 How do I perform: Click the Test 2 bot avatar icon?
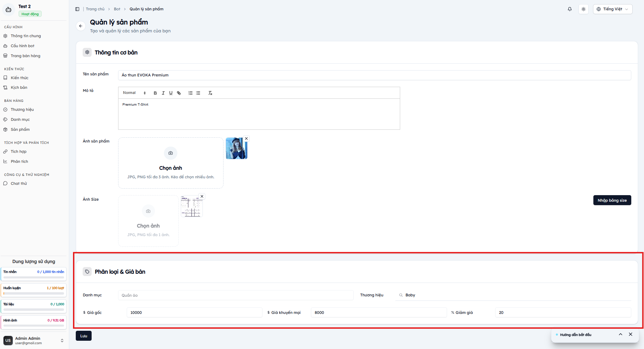[x=9, y=10]
